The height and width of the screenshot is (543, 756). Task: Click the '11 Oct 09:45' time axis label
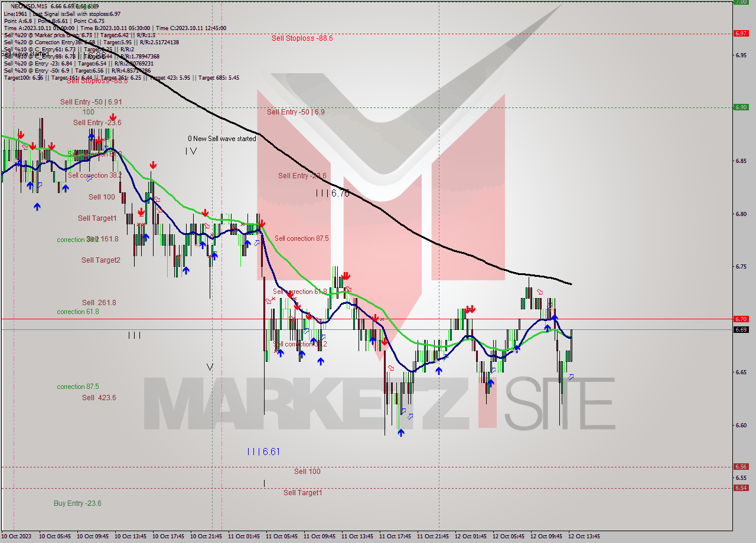coord(319,537)
